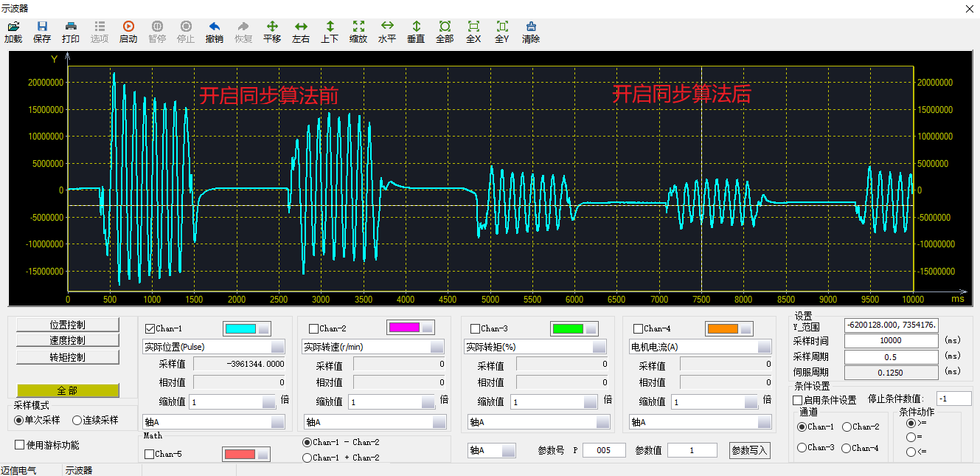The height and width of the screenshot is (476, 980).
Task: Switch to 速度控制 speed control mode
Action: point(67,341)
